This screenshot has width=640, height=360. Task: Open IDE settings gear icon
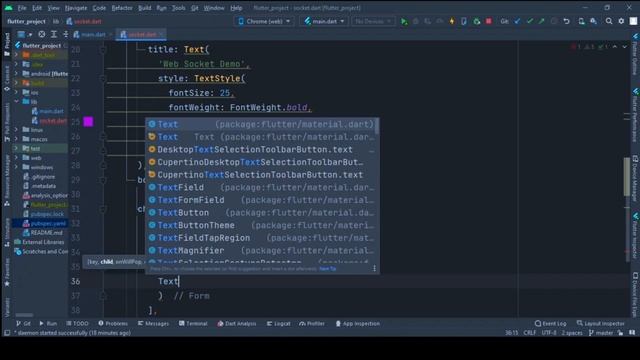621,21
